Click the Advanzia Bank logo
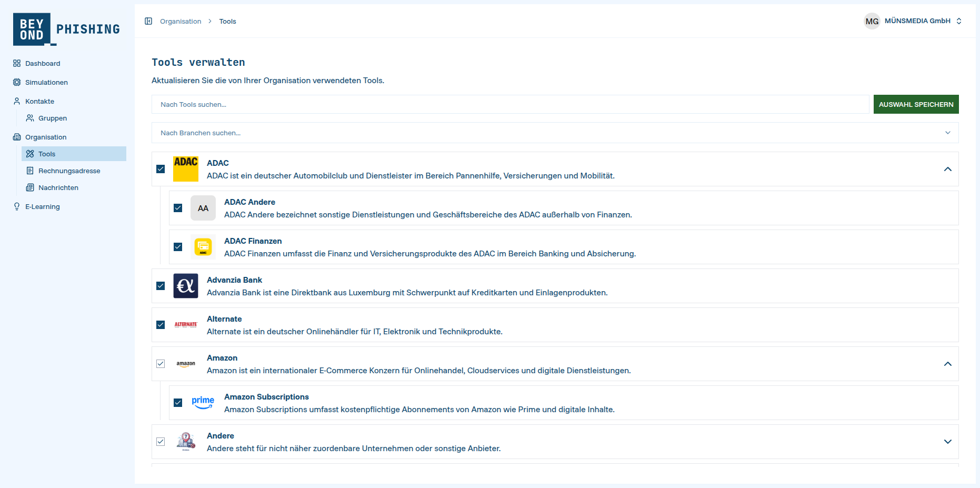The width and height of the screenshot is (980, 488). 186,286
